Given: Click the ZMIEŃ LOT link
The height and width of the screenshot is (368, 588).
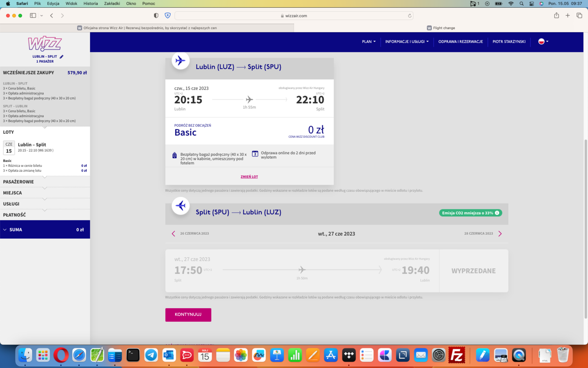Looking at the screenshot, I should point(249,177).
